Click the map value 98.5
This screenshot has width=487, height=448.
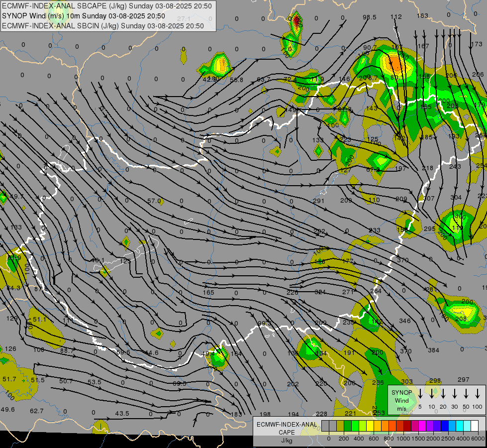click(x=370, y=17)
